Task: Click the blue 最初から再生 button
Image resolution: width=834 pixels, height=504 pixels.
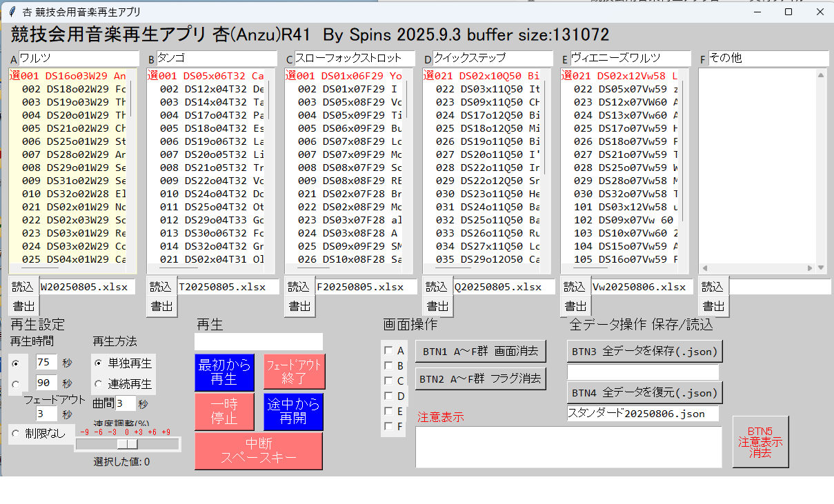Action: pos(224,372)
